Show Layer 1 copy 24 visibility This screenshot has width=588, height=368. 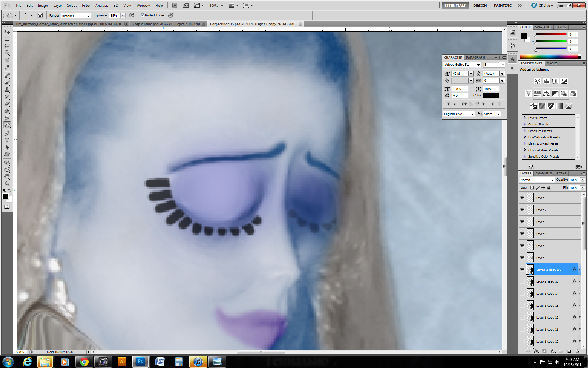(x=522, y=293)
